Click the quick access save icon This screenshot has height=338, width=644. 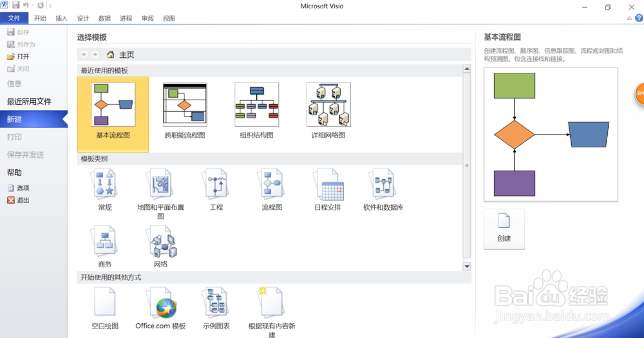(x=15, y=5)
